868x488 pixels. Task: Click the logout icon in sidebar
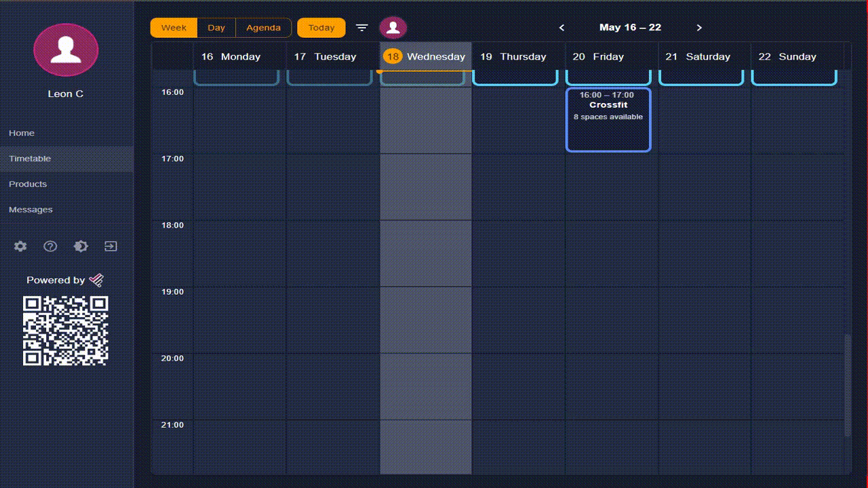111,247
